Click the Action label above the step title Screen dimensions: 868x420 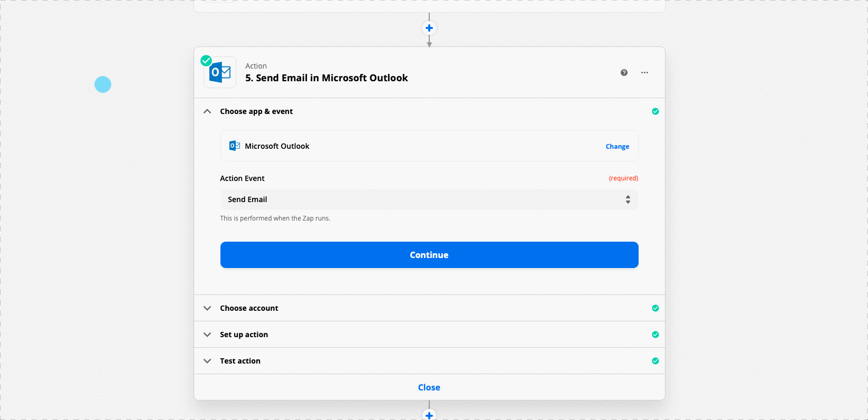(256, 66)
